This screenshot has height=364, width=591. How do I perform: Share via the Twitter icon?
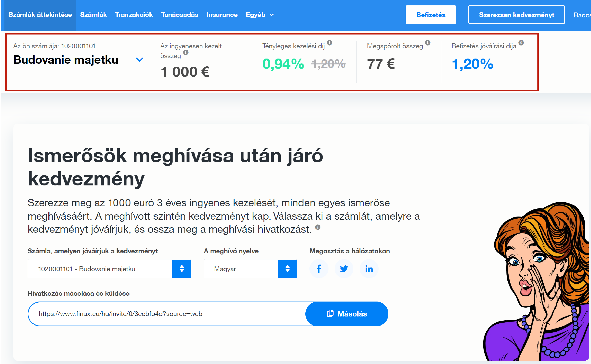[x=344, y=269]
